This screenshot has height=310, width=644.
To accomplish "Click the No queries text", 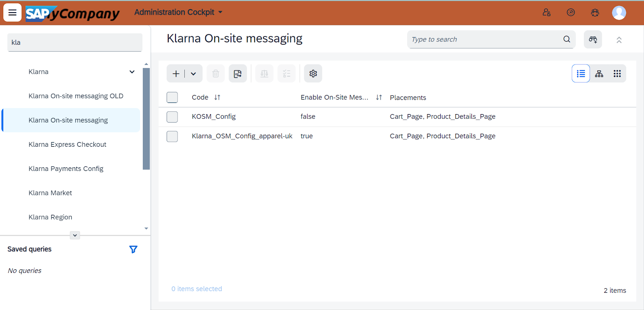I will pos(25,270).
